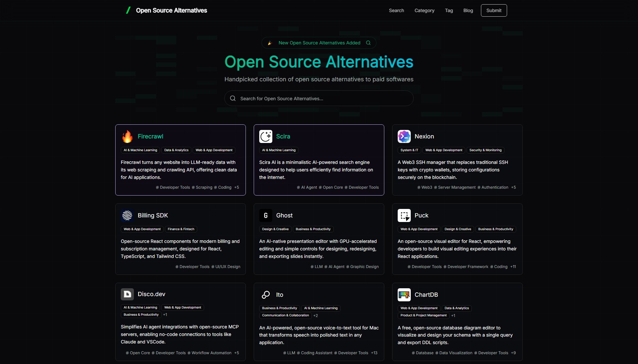This screenshot has height=364, width=638.
Task: Select System & IT badge on Nexion
Action: point(409,150)
